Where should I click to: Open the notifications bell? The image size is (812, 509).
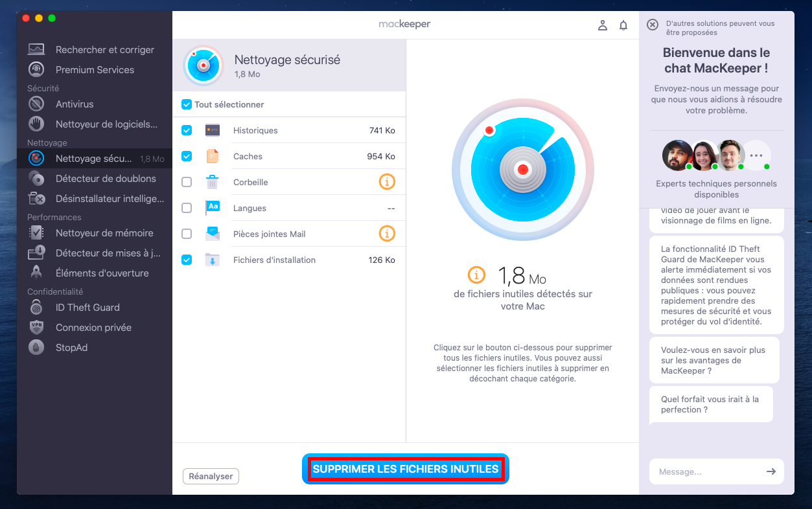tap(623, 24)
